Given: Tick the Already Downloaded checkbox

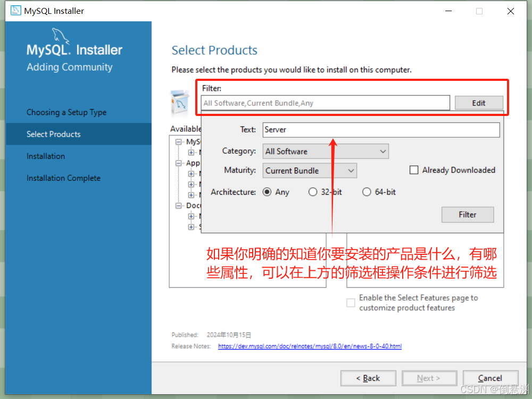Looking at the screenshot, I should 414,170.
